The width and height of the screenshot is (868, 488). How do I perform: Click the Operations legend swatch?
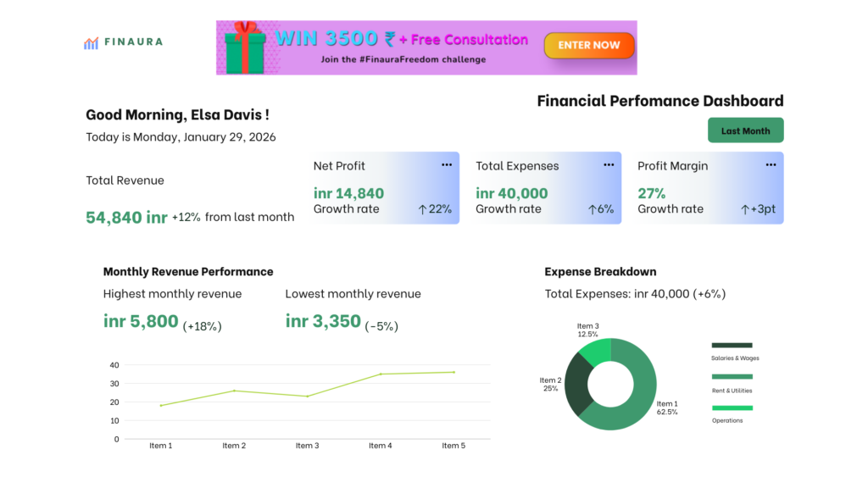[732, 408]
